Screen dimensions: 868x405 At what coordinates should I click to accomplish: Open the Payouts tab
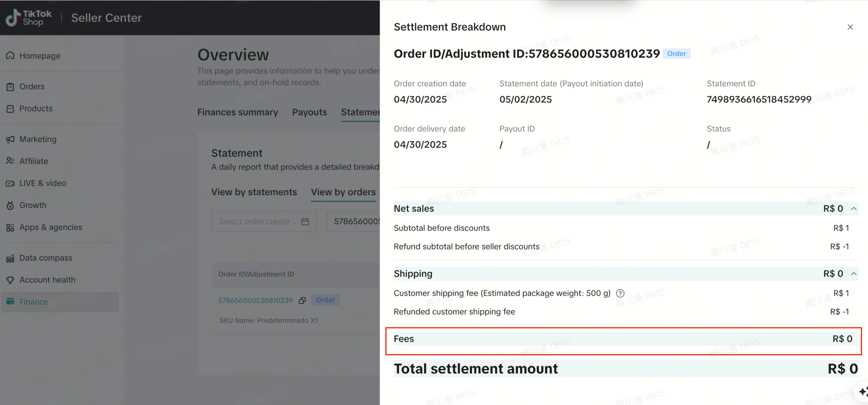[309, 112]
